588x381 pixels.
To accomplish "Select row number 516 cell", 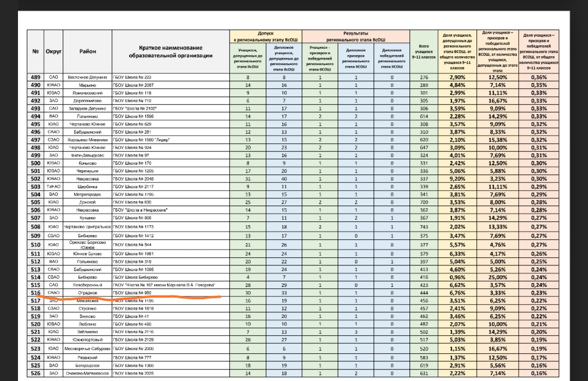I will 35,293.
